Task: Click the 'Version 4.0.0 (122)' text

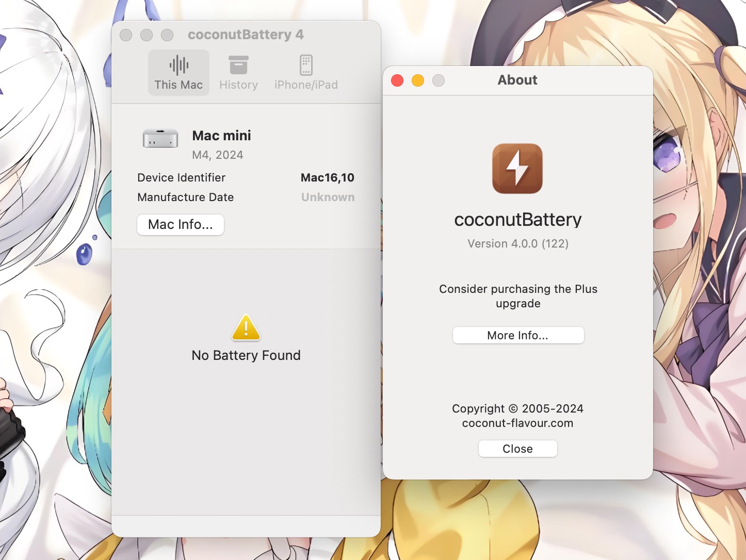Action: pyautogui.click(x=518, y=243)
